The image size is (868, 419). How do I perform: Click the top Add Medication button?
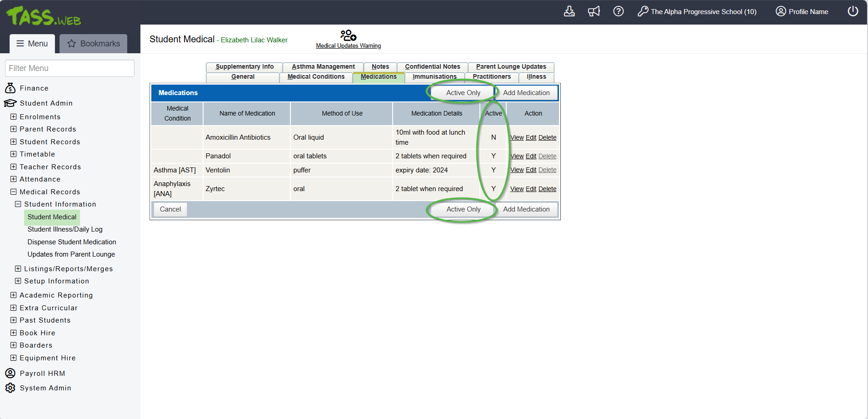pos(526,93)
